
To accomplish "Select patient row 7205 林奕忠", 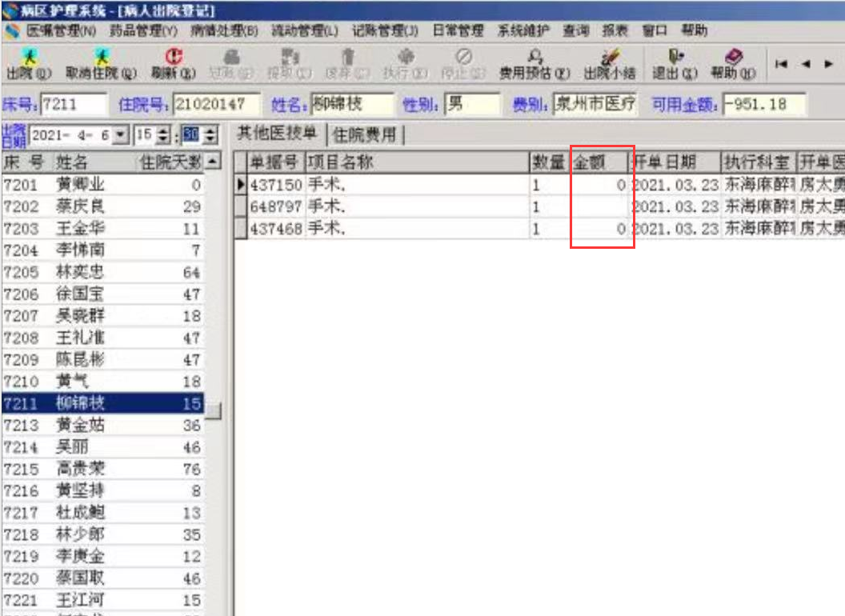I will click(x=102, y=272).
